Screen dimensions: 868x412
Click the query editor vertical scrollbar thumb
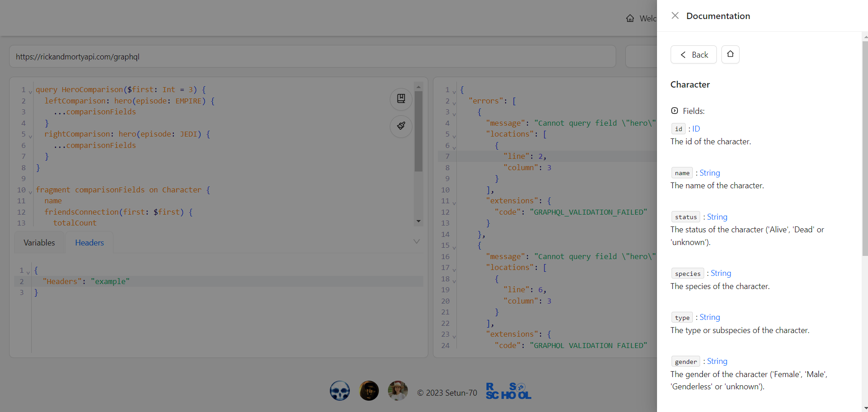[x=418, y=131]
